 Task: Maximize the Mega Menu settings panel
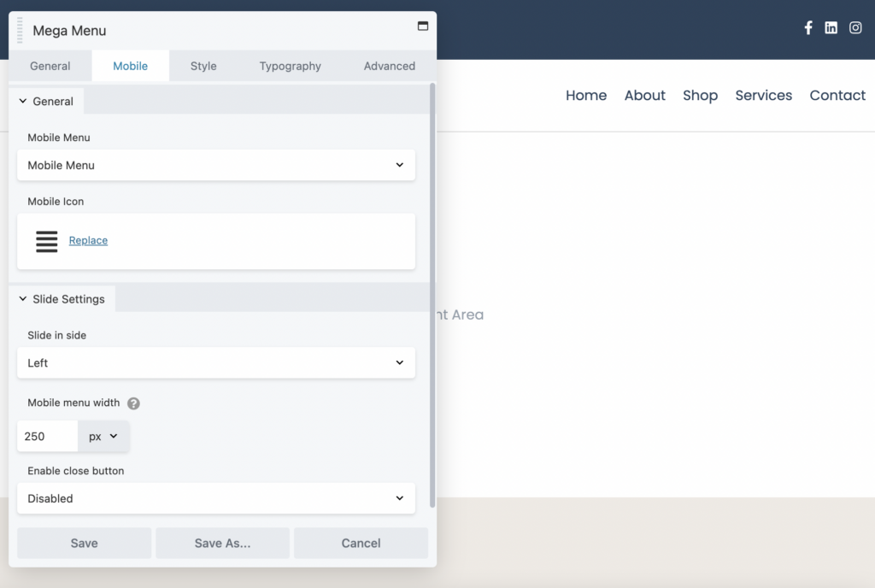point(422,26)
